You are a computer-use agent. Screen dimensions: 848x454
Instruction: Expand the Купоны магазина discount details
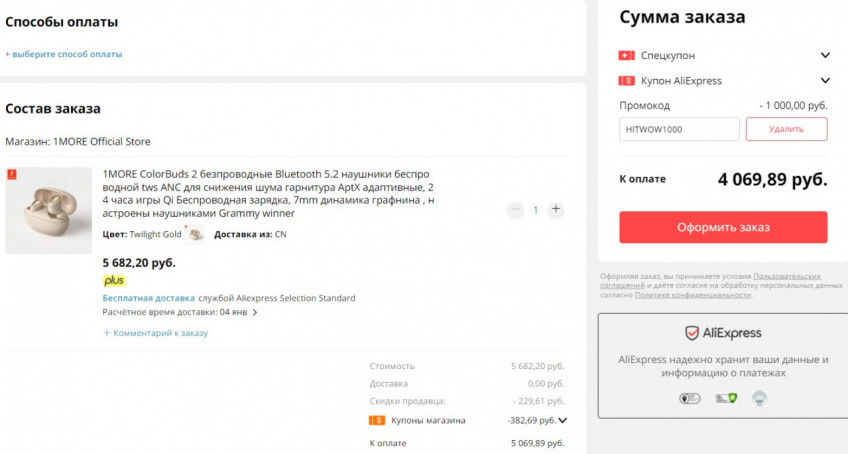(563, 421)
